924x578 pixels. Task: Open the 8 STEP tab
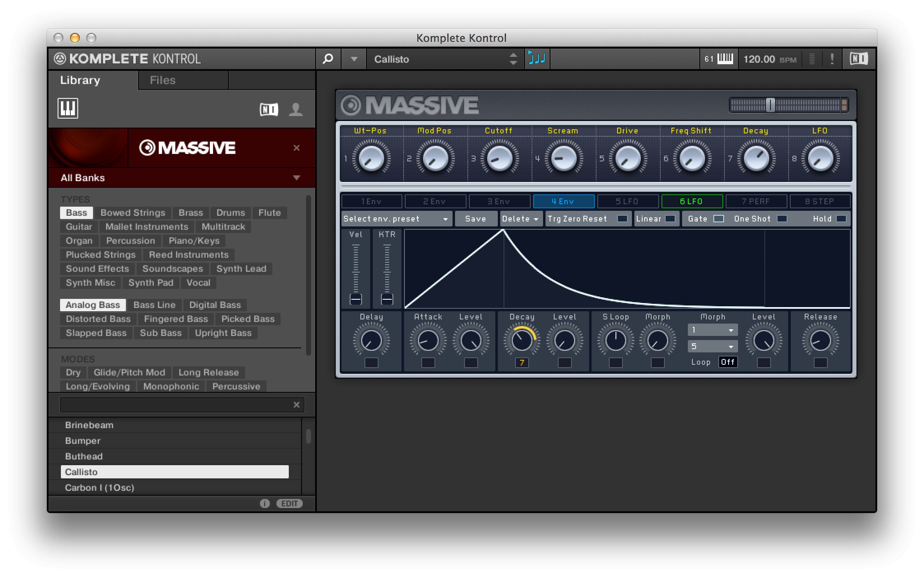click(820, 201)
